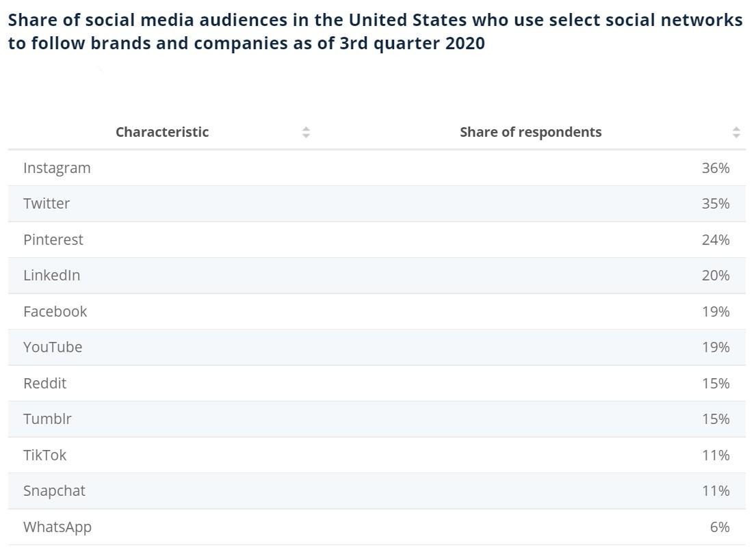Click the Reddit row label
Image resolution: width=756 pixels, height=556 pixels.
pyautogui.click(x=44, y=384)
